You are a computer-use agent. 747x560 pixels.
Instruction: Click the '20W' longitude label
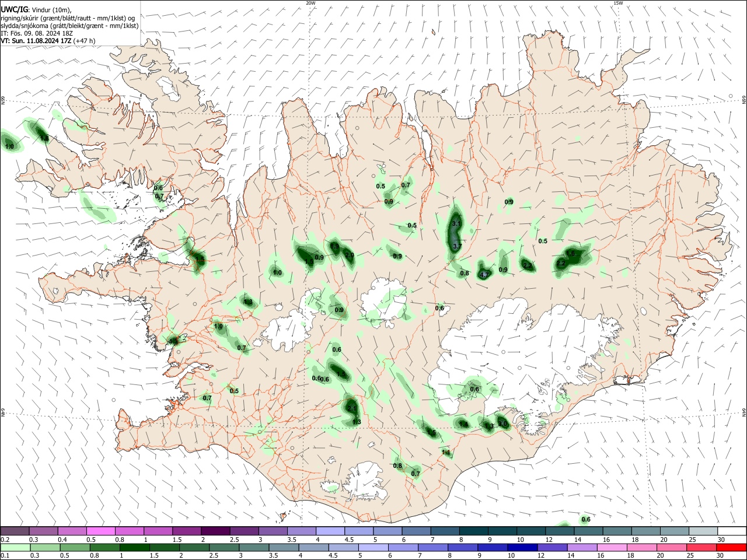click(310, 3)
